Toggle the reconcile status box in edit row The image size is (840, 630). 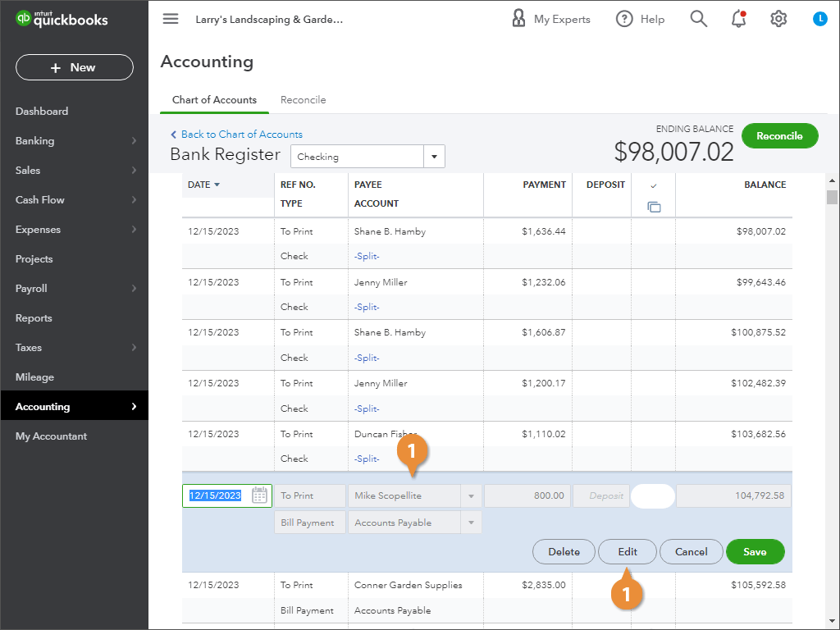[x=652, y=496]
